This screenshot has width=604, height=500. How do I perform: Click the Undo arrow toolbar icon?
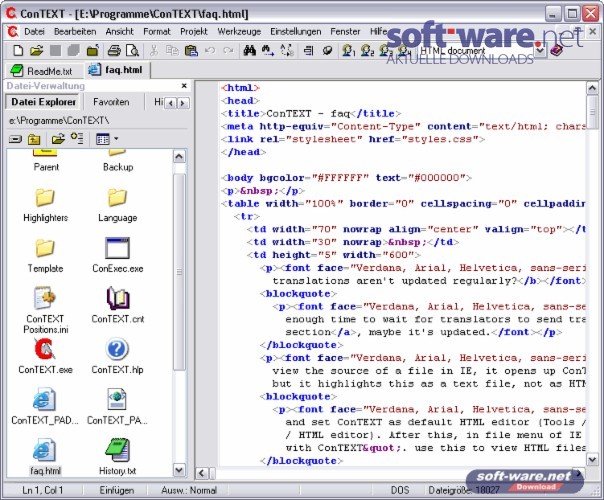click(x=210, y=50)
